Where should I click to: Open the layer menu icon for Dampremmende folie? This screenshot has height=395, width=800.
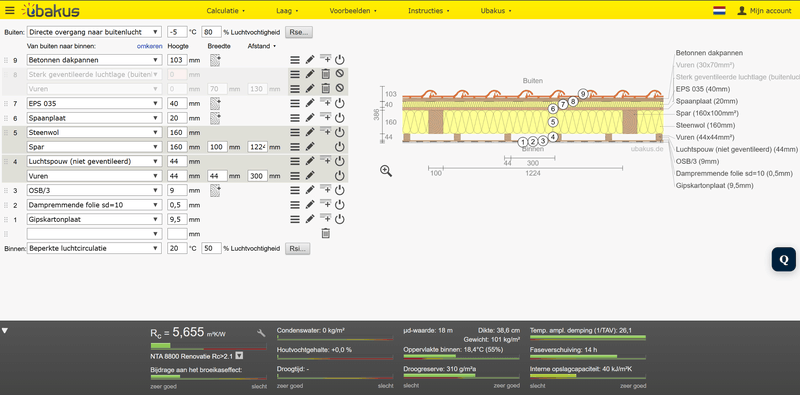[x=295, y=205]
